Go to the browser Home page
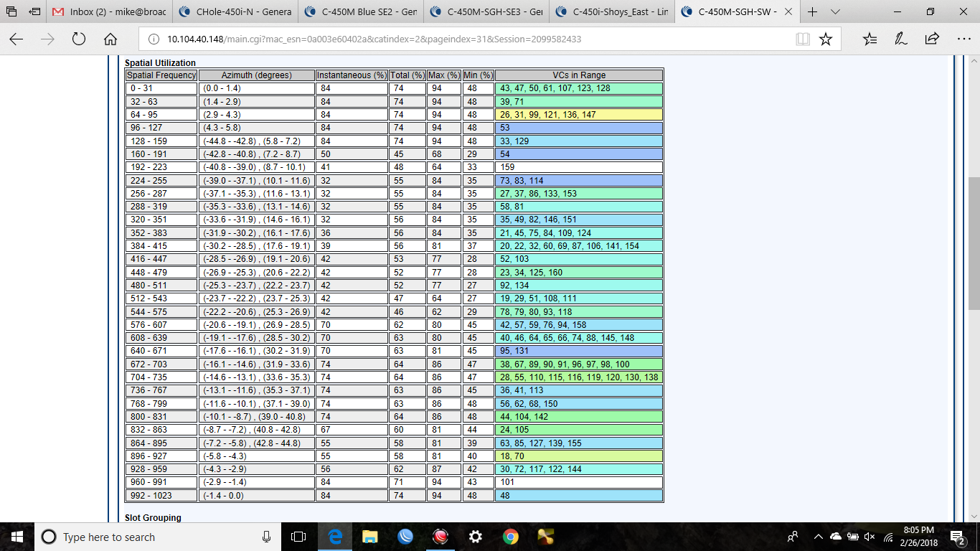 click(110, 39)
